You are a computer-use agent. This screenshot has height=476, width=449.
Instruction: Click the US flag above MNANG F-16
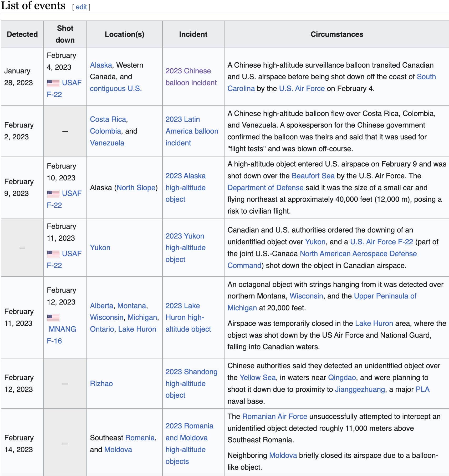coord(53,318)
